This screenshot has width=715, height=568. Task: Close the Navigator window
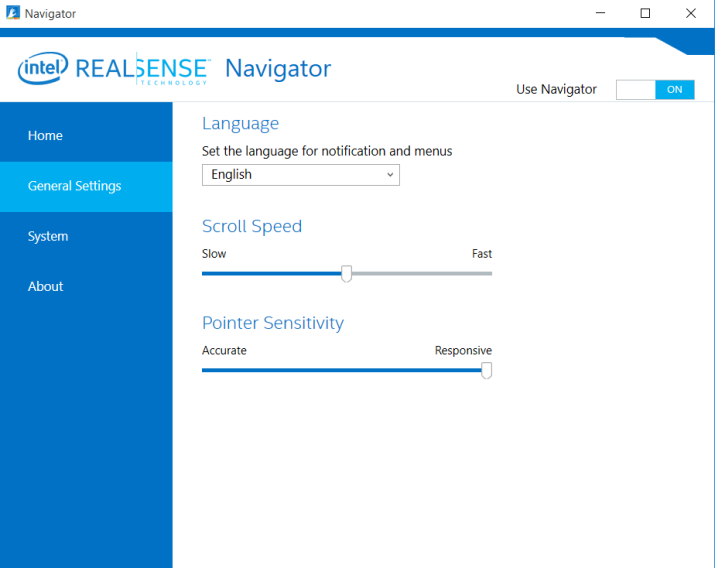tap(691, 13)
